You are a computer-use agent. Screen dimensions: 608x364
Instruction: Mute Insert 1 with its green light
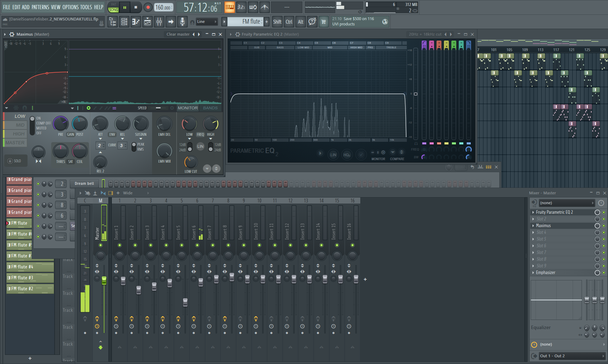click(x=120, y=245)
